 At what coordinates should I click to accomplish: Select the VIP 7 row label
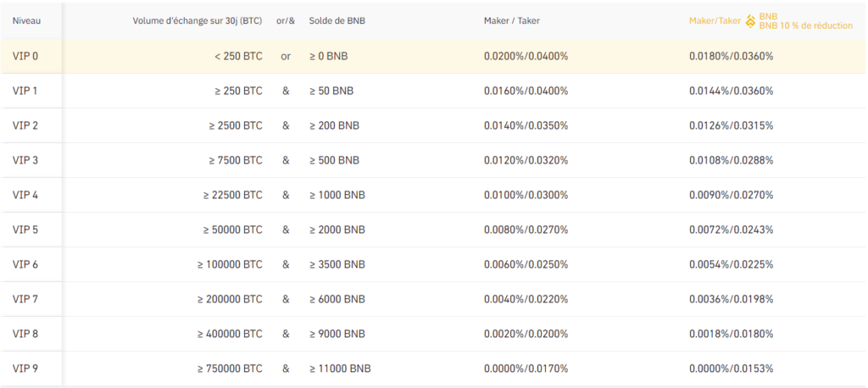[x=25, y=299]
